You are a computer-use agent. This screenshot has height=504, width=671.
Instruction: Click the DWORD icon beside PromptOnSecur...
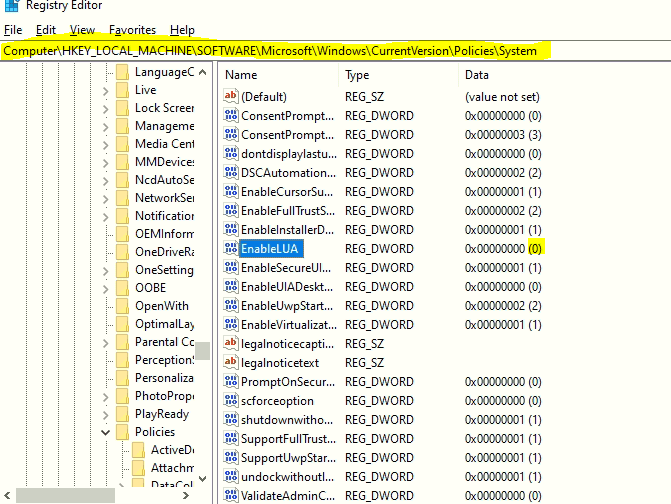[x=231, y=381]
